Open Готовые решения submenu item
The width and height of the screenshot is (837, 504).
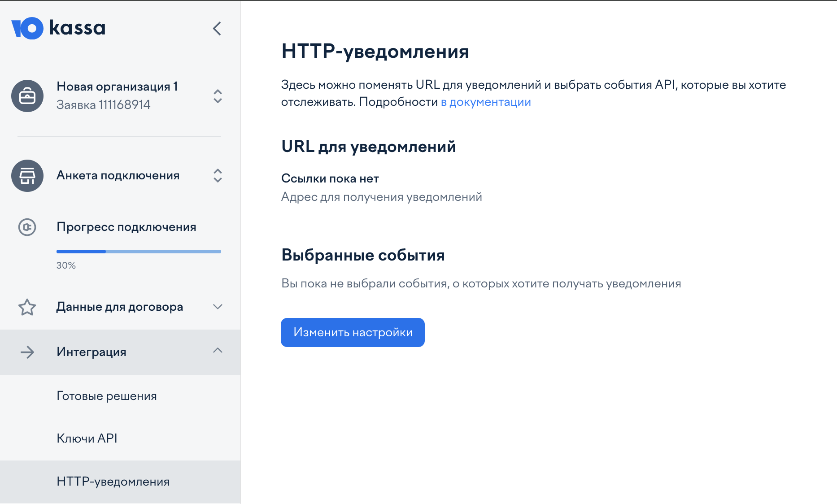point(107,396)
